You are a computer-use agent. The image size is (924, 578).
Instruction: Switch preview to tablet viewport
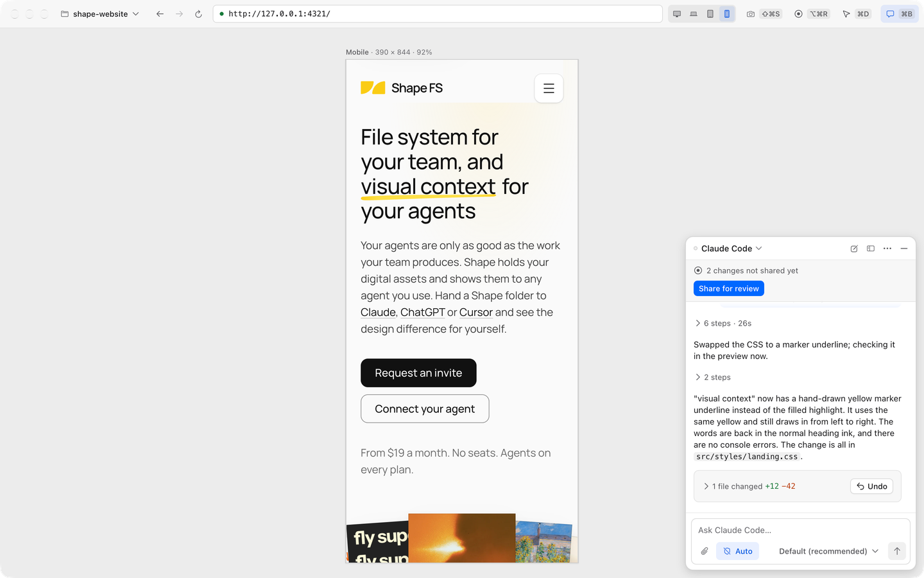click(710, 13)
